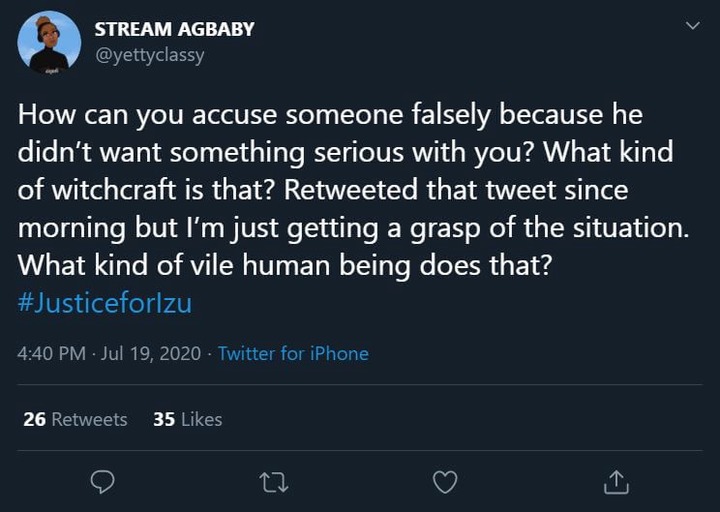View the 35 Likes list
This screenshot has height=512, width=720.
tap(188, 419)
